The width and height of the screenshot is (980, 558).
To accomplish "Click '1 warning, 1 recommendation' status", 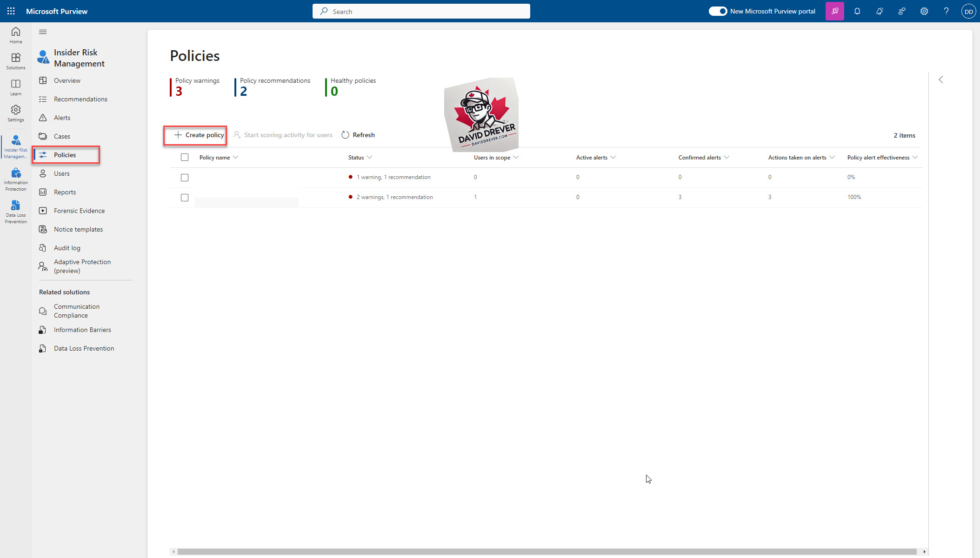I will [393, 177].
